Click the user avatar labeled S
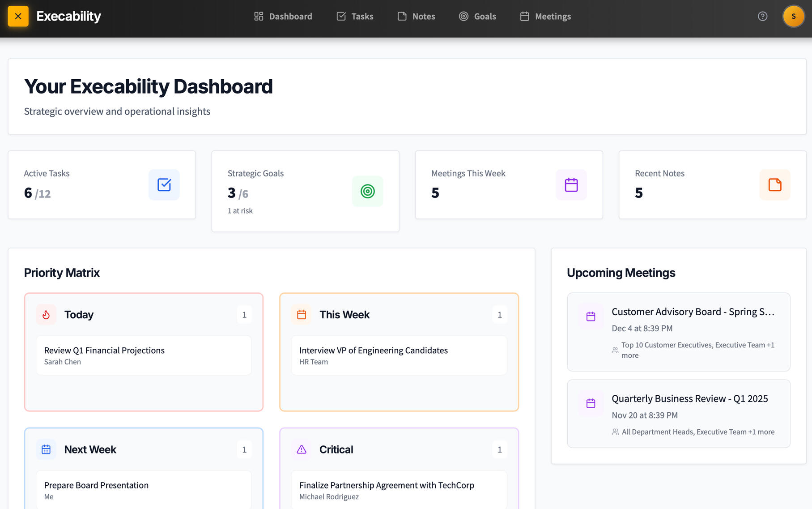 [793, 17]
